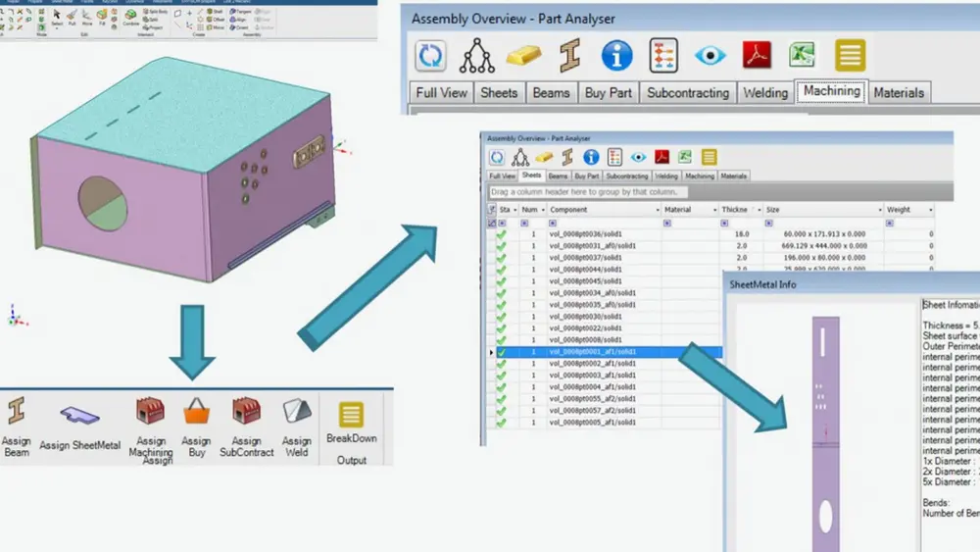Viewport: 980px width, 552px height.
Task: Click the blue Info icon
Action: (616, 56)
